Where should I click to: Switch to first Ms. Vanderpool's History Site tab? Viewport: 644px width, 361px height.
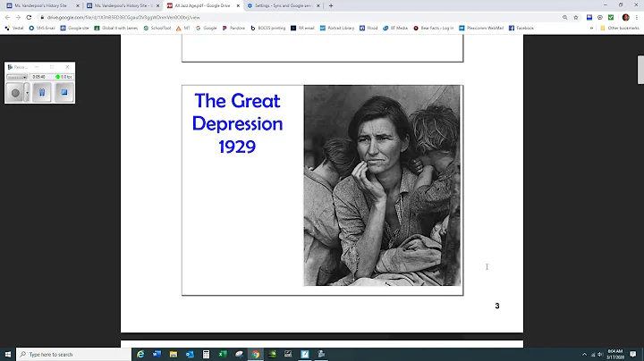[x=42, y=5]
